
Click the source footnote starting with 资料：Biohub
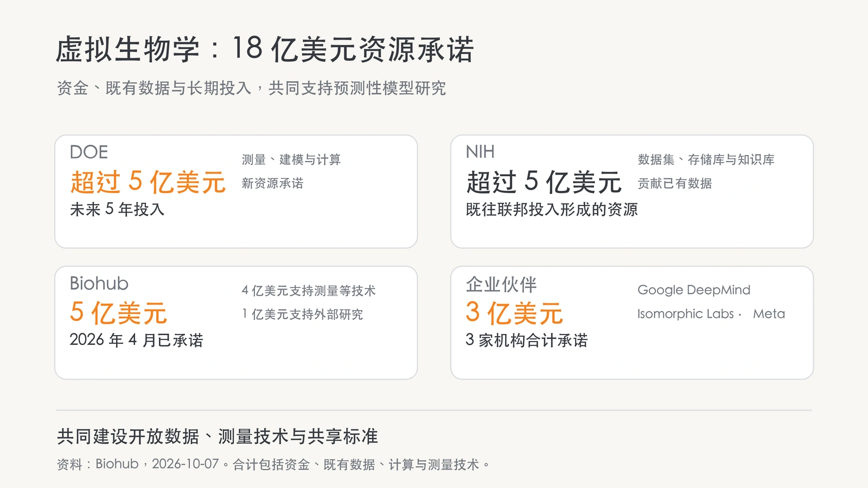click(273, 464)
